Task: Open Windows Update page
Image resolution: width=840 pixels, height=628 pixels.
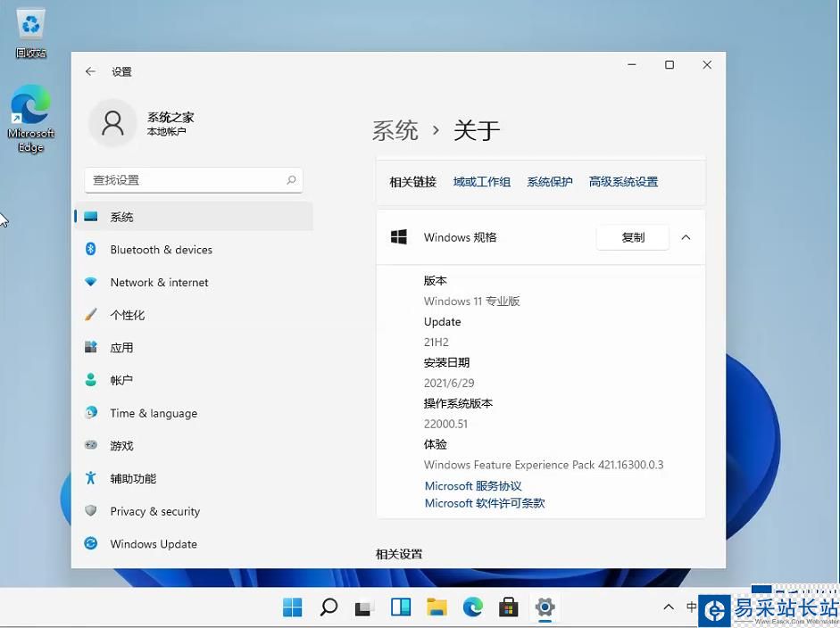Action: click(194, 543)
